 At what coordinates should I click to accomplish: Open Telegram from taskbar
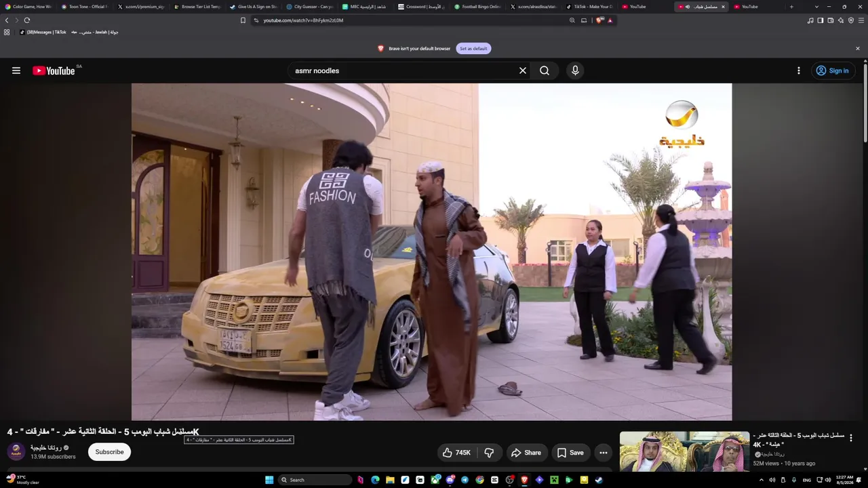465,480
